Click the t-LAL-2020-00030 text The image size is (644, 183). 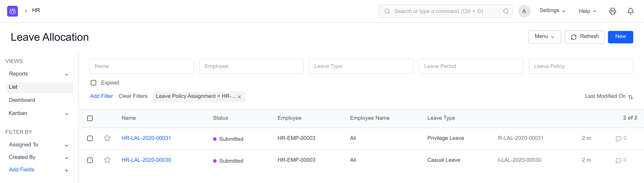tap(519, 160)
